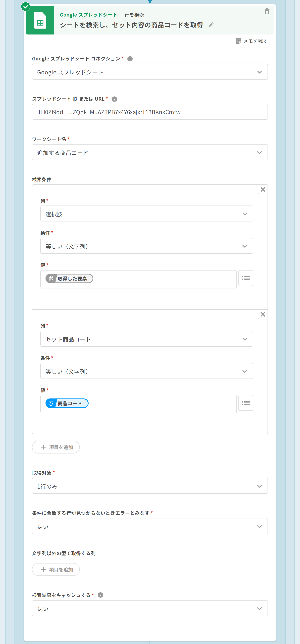The height and width of the screenshot is (644, 300).
Task: Click the info icon beside コネクション label
Action: [x=130, y=59]
